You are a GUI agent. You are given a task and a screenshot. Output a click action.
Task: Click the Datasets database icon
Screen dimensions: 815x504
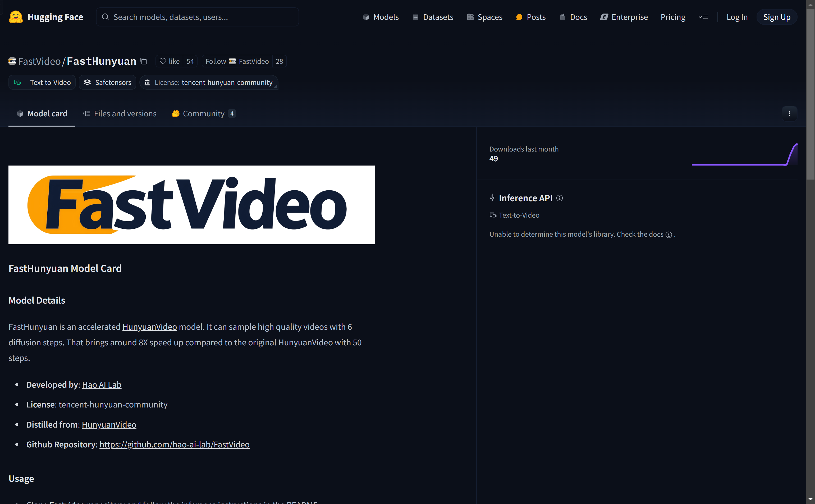pos(415,17)
